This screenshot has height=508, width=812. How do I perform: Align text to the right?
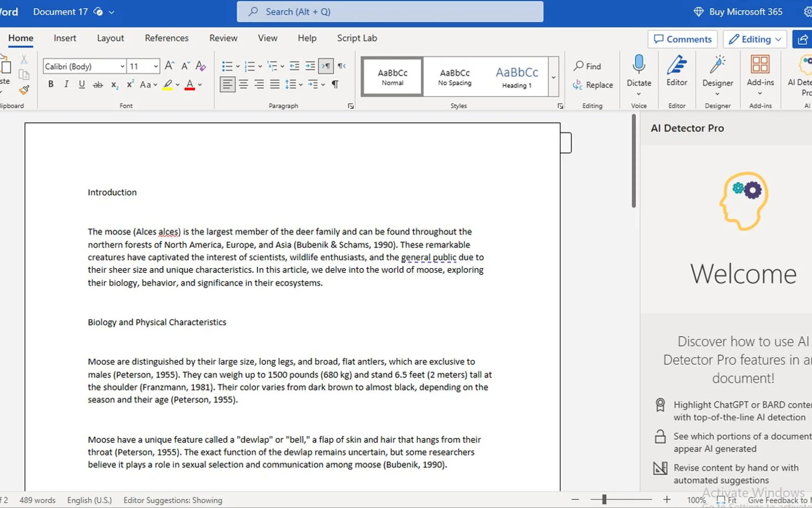click(x=259, y=84)
